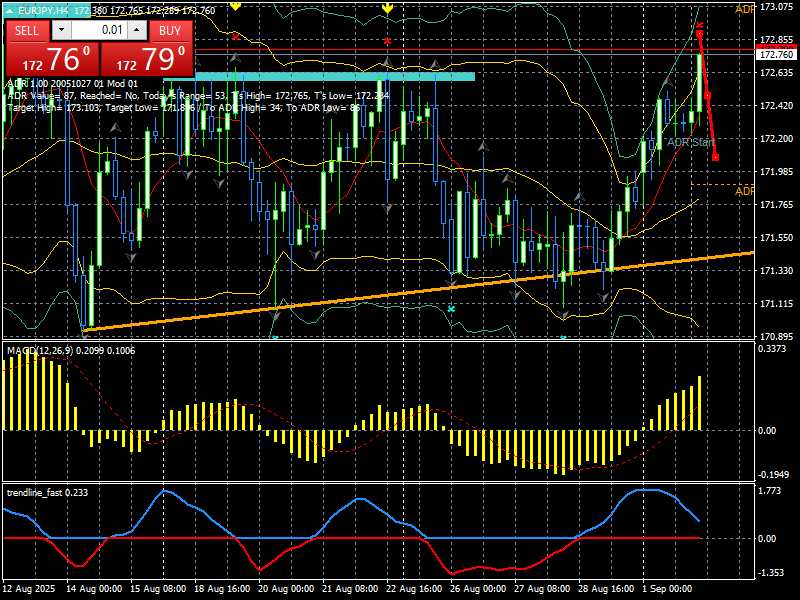The height and width of the screenshot is (600, 800).
Task: Click the 26 Aug 00:00 time label
Action: coord(479,588)
